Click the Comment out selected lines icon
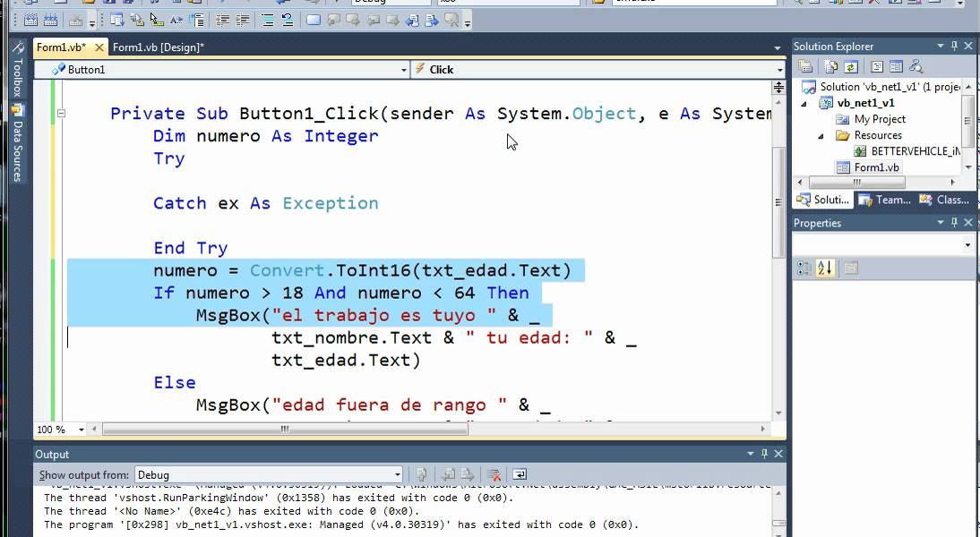This screenshot has width=980, height=537. 268,21
